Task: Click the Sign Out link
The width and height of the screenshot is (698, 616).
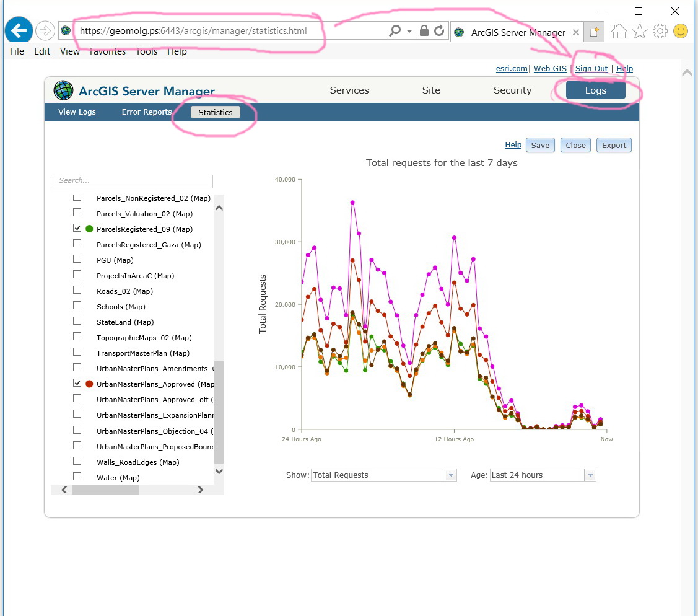Action: 591,68
